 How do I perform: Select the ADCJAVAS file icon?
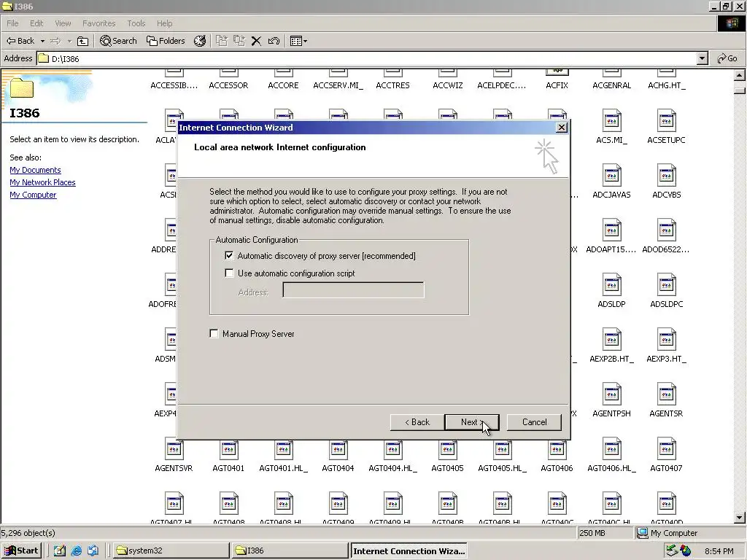pos(611,175)
